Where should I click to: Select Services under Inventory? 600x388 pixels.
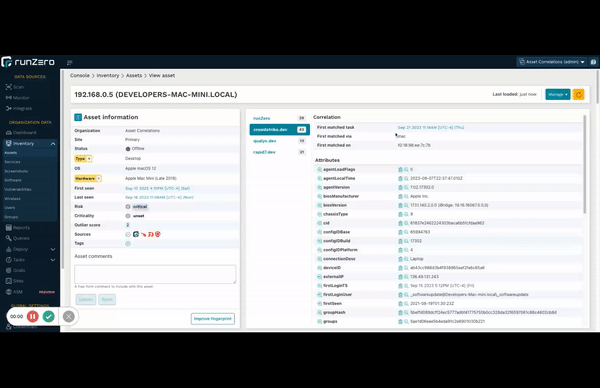point(12,162)
